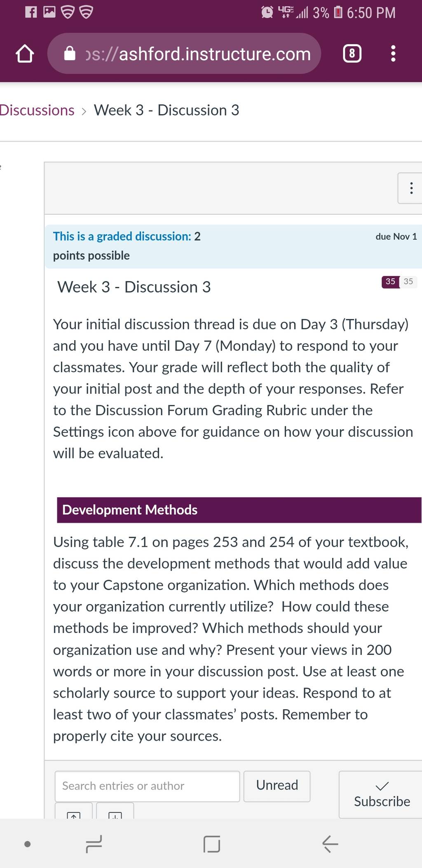Click the Discussions breadcrumb link

click(37, 110)
